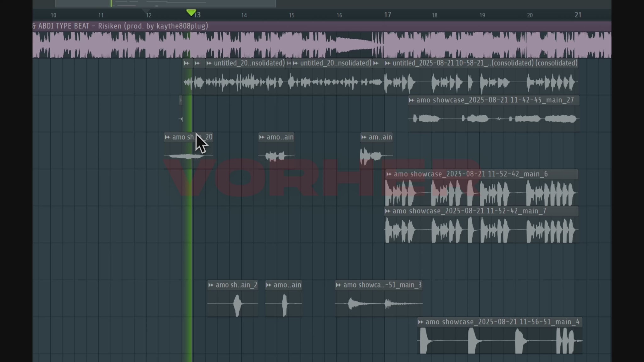The height and width of the screenshot is (362, 644).
Task: Move playhead to bar 20 on ruler
Action: tap(530, 15)
